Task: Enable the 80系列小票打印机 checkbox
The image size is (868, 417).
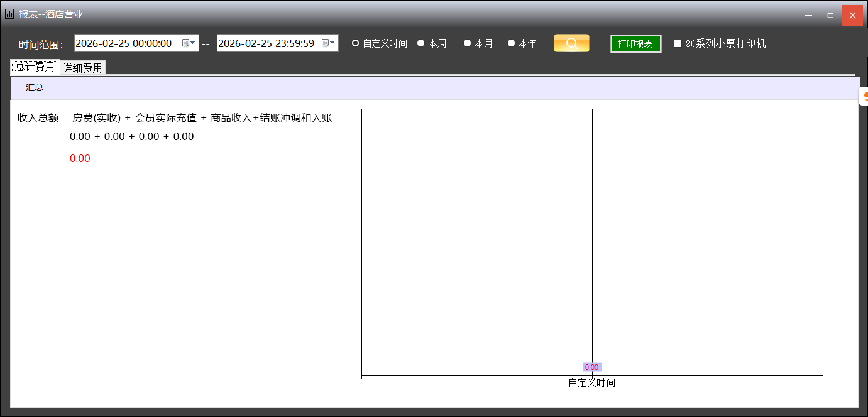Action: pos(678,44)
